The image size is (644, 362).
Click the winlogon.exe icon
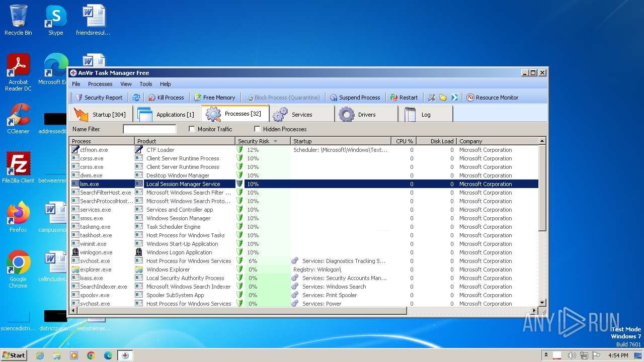tap(75, 252)
